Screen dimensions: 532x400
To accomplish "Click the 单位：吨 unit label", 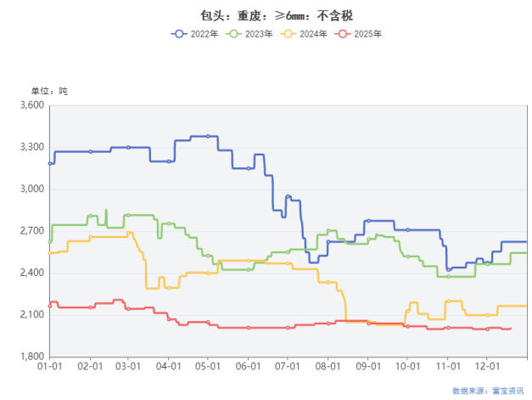I will pyautogui.click(x=49, y=90).
